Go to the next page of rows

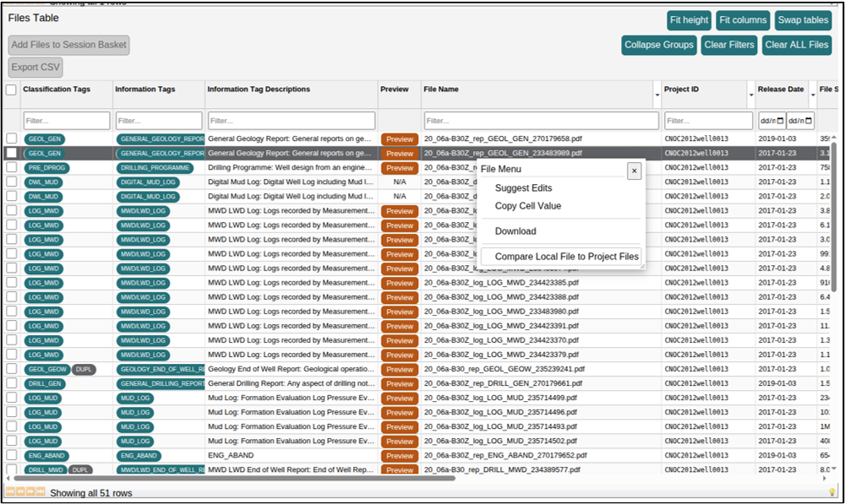[x=30, y=491]
